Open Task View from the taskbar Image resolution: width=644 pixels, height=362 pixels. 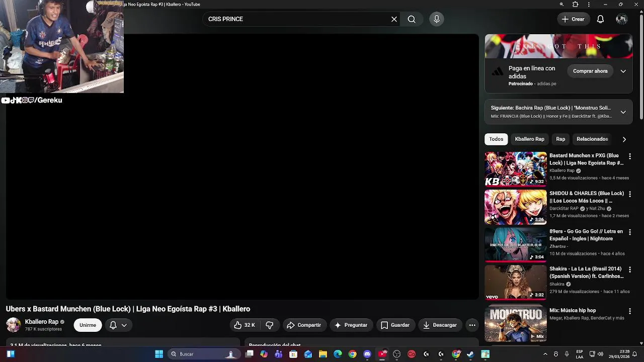click(x=249, y=354)
